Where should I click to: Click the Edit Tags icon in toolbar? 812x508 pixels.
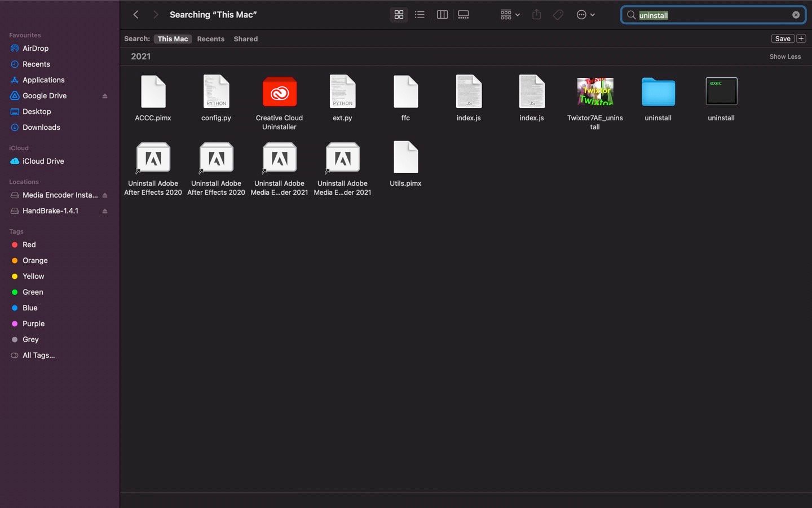click(558, 14)
